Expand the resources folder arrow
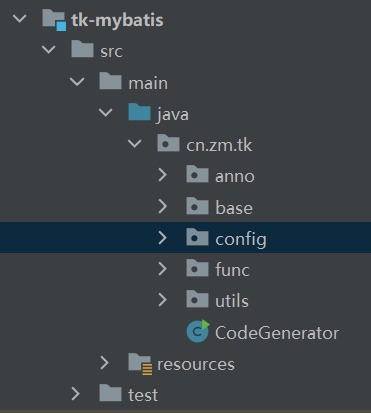The image size is (371, 413). (x=105, y=363)
